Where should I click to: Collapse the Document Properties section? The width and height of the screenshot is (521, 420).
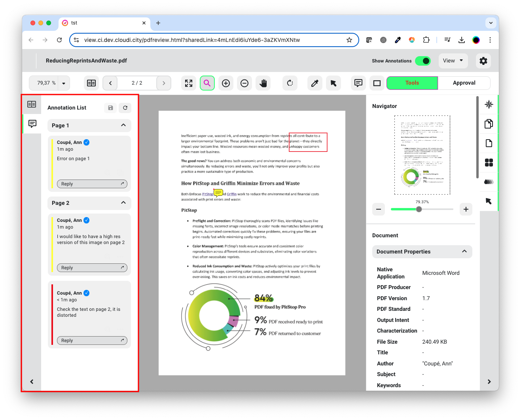point(464,252)
